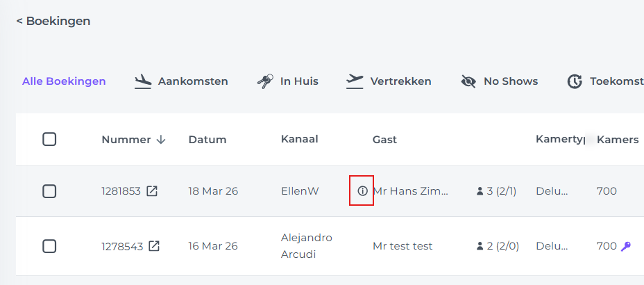644x285 pixels.
Task: Select the checkbox for booking 1278543
Action: pos(49,246)
